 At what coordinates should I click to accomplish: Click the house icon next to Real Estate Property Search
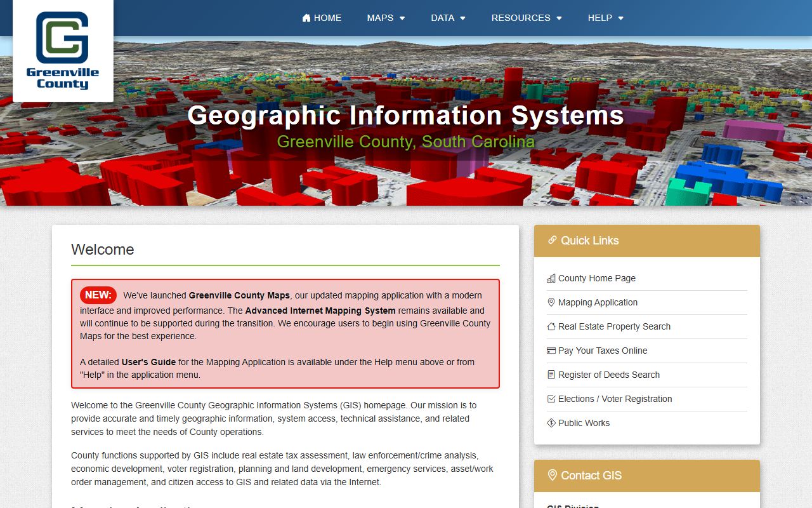point(551,326)
